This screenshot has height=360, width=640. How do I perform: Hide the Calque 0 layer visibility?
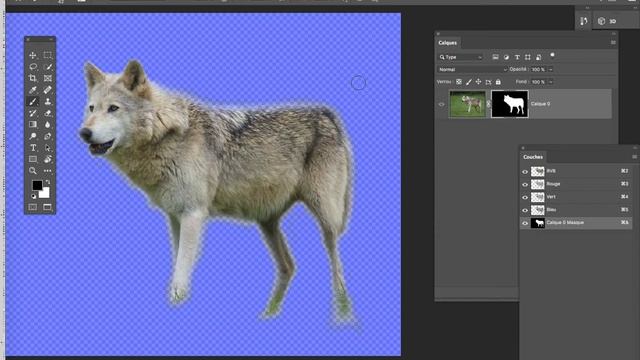(x=441, y=104)
